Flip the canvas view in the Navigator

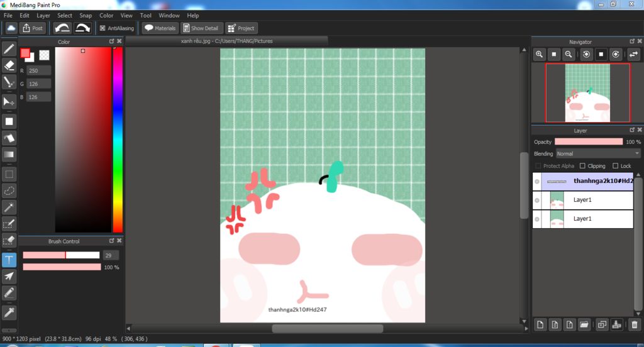[634, 54]
